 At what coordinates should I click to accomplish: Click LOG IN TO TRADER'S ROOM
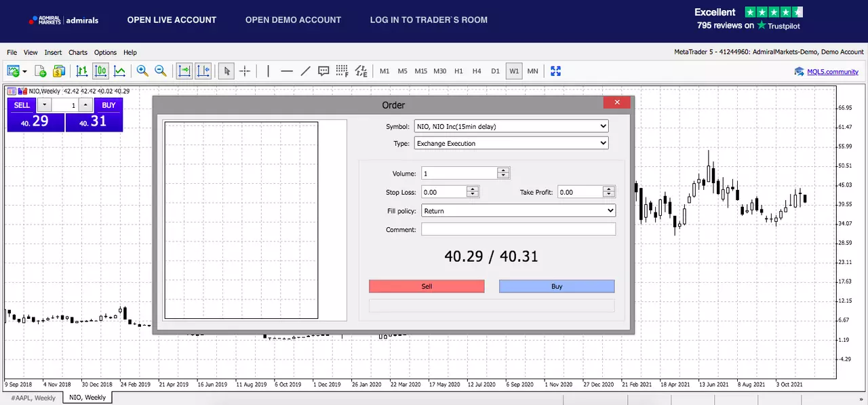click(429, 20)
